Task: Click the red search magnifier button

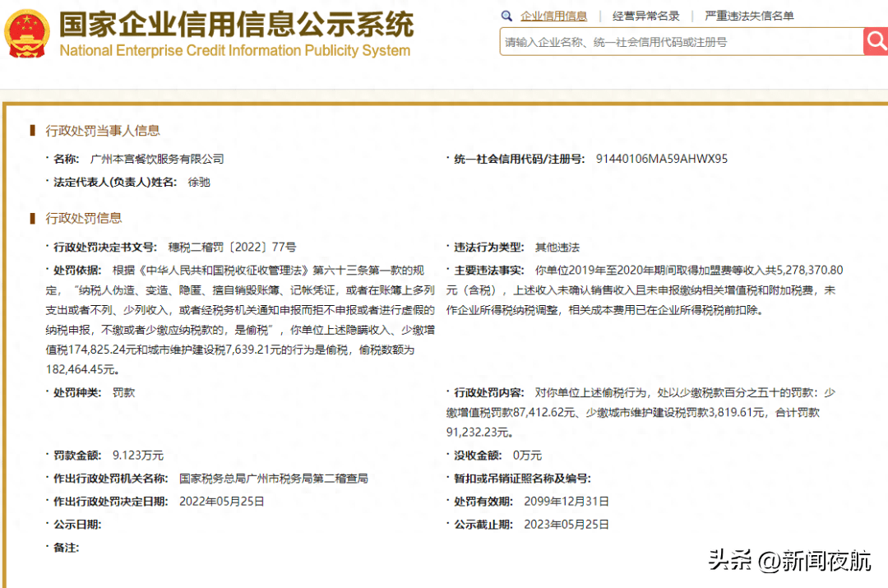Action: pyautogui.click(x=875, y=41)
